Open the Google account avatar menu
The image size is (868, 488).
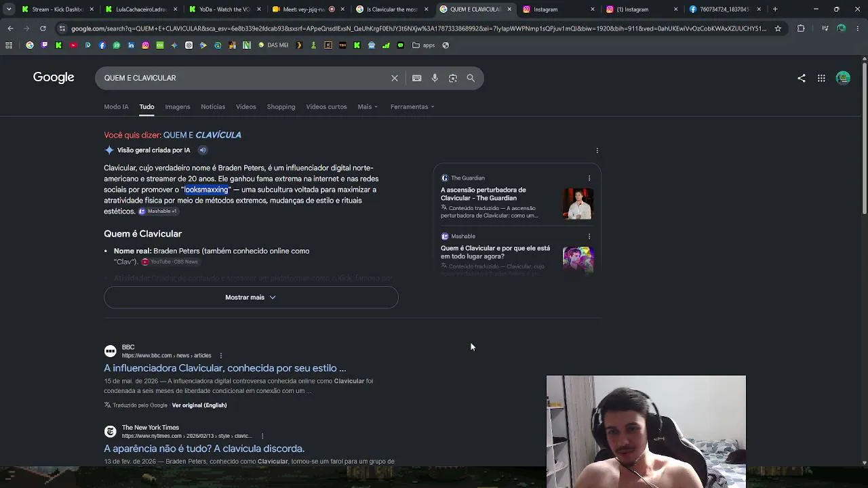point(843,78)
